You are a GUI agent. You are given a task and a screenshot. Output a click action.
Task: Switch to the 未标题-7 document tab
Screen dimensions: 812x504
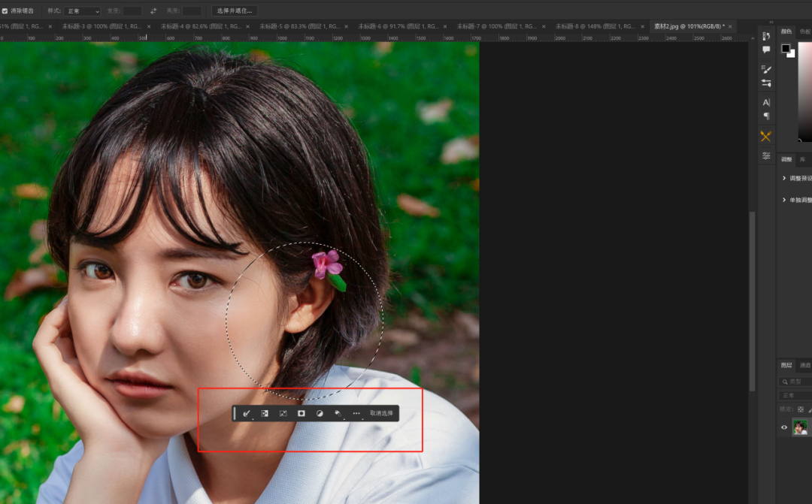click(496, 26)
